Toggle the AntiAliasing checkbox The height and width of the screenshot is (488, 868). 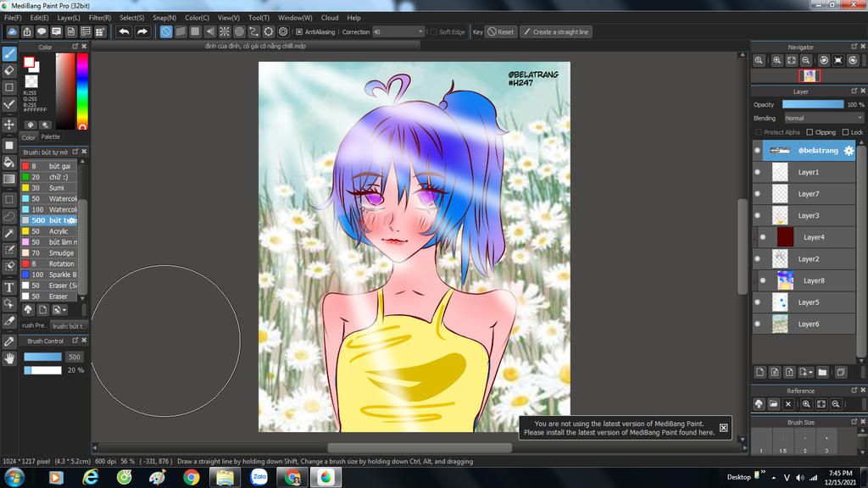[x=299, y=32]
